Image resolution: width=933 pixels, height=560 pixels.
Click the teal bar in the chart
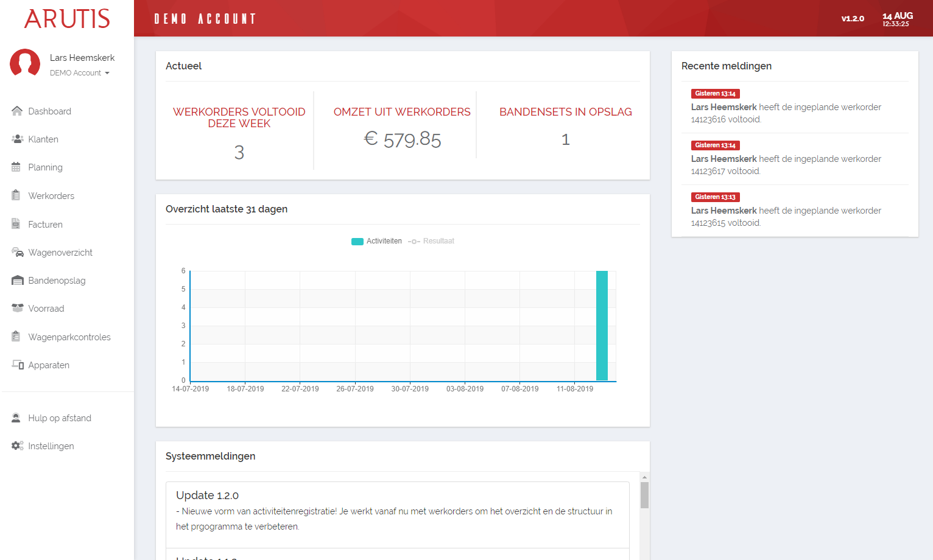(x=602, y=326)
